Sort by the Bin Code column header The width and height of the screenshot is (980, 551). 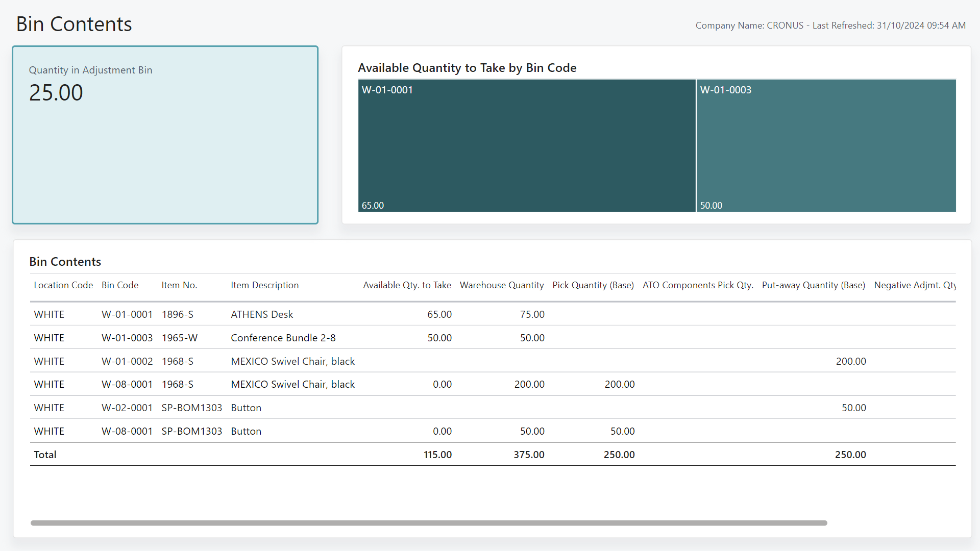coord(119,285)
